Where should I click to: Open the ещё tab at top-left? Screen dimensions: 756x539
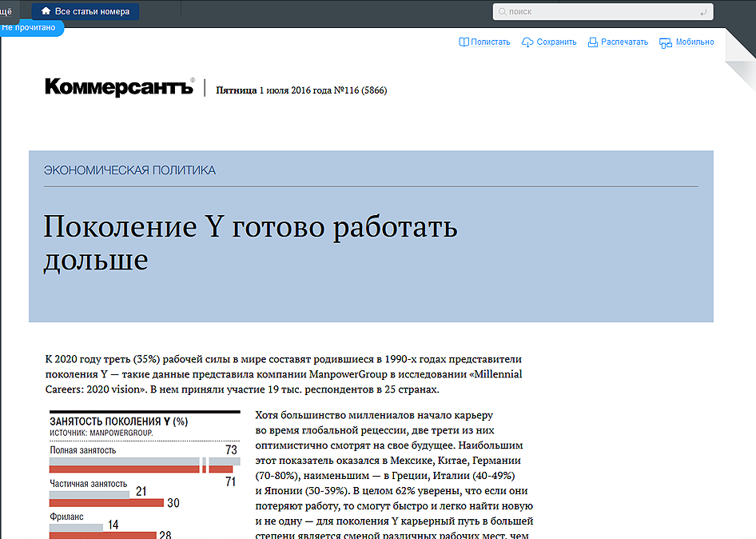tap(6, 10)
